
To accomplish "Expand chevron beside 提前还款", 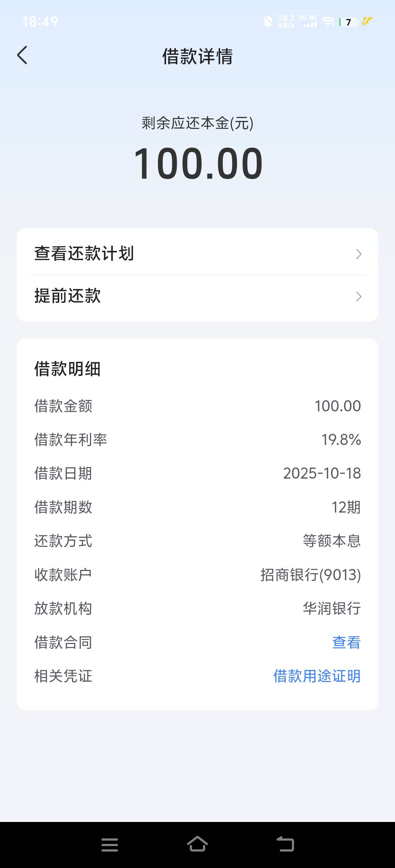I will (x=358, y=296).
